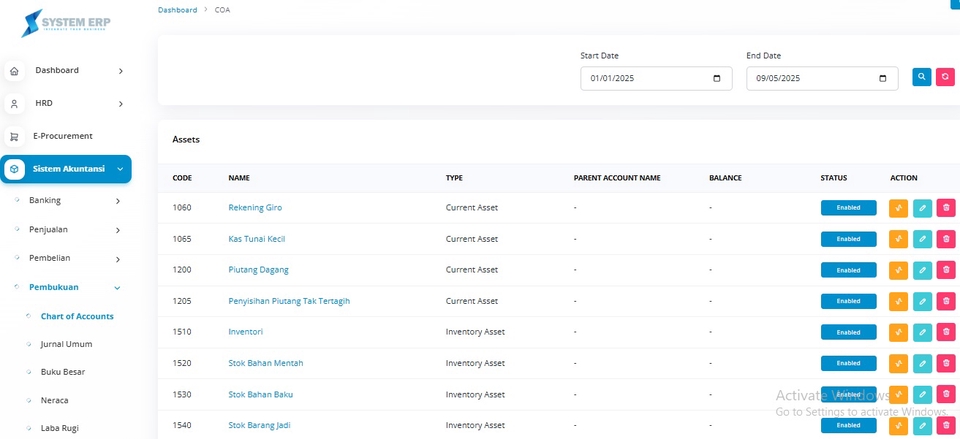Click orange transaction icon for Kas Tunai Kecil

[898, 239]
